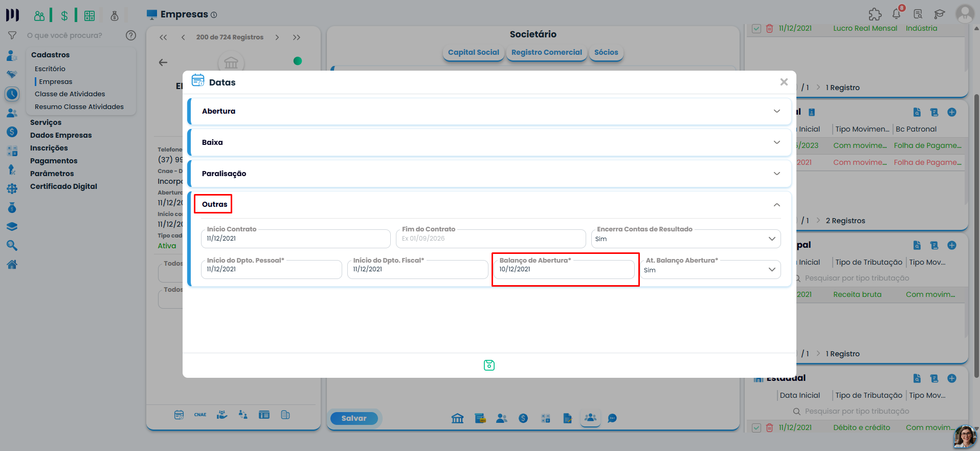Open the notifications bell
Image resolution: width=980 pixels, height=451 pixels.
897,14
